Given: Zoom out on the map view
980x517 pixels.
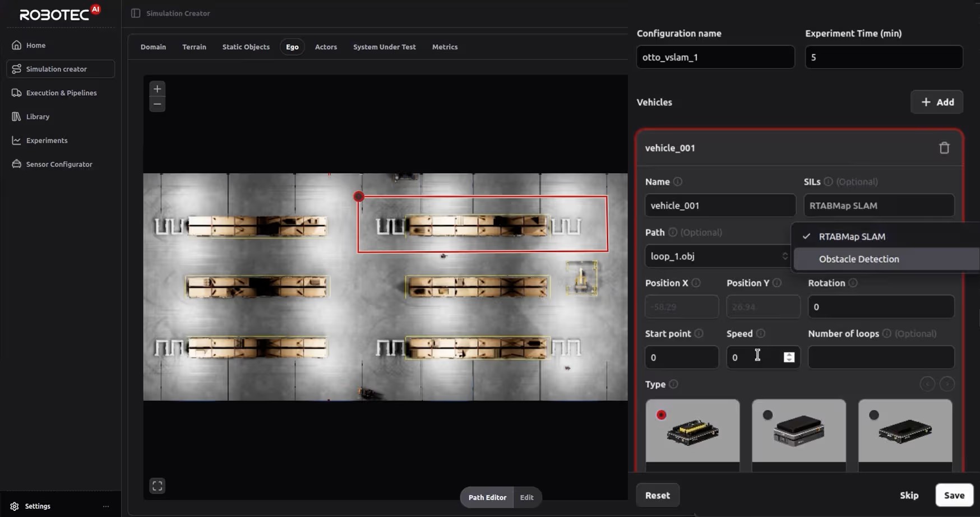Looking at the screenshot, I should 157,104.
